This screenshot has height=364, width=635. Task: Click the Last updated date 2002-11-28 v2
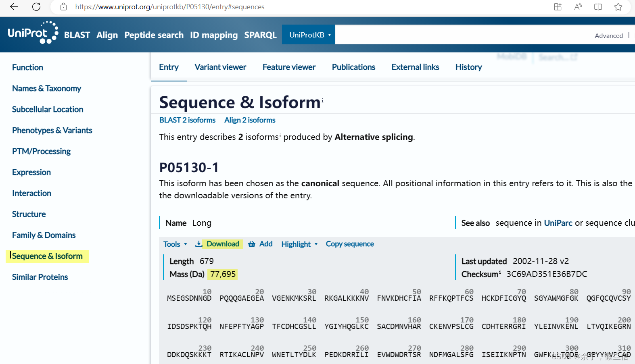coord(541,261)
